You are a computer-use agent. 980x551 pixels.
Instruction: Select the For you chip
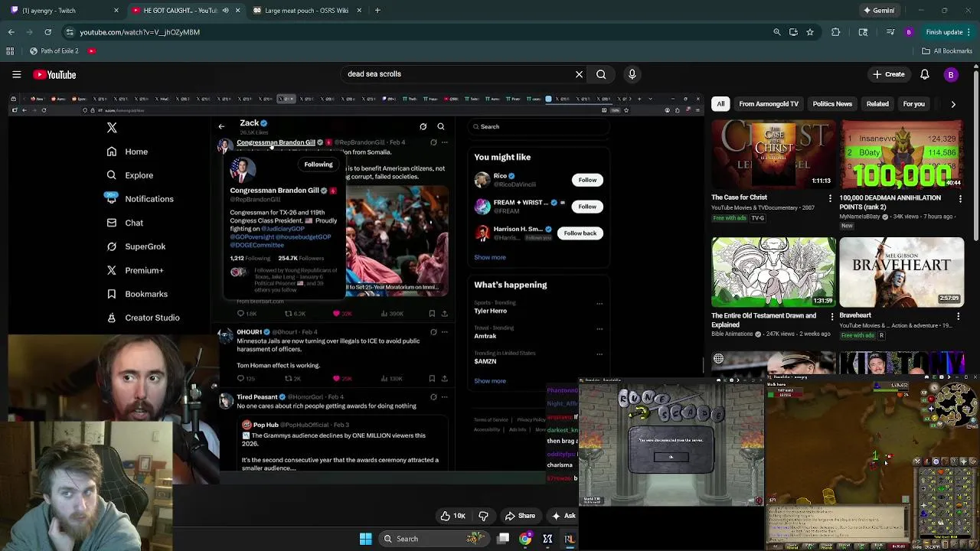click(x=913, y=103)
